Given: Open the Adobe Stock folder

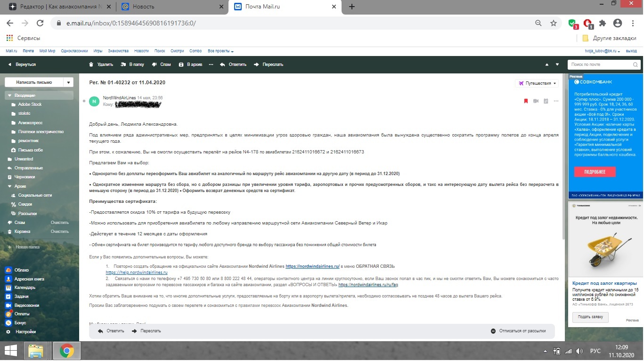Looking at the screenshot, I should click(30, 104).
